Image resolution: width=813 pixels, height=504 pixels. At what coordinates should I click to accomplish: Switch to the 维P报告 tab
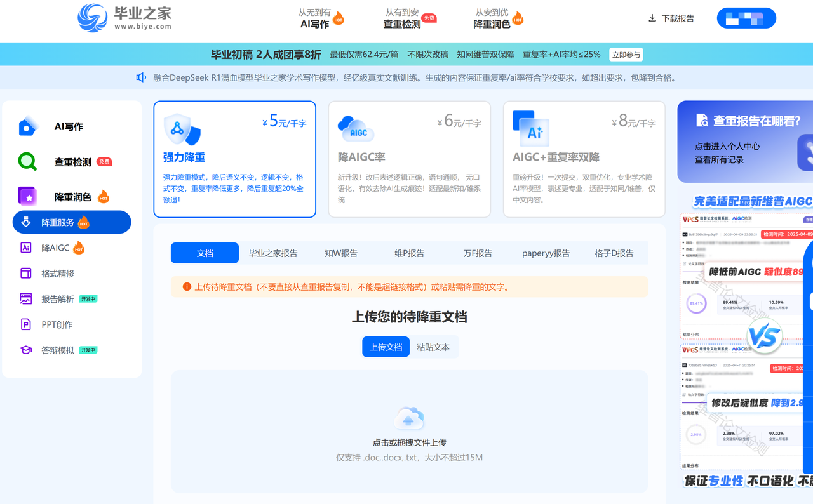click(410, 253)
